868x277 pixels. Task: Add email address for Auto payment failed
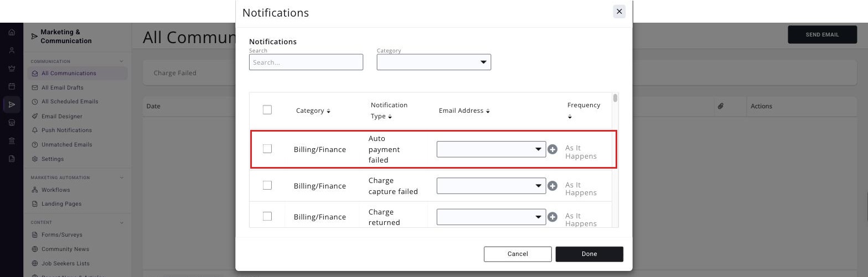[x=552, y=149]
